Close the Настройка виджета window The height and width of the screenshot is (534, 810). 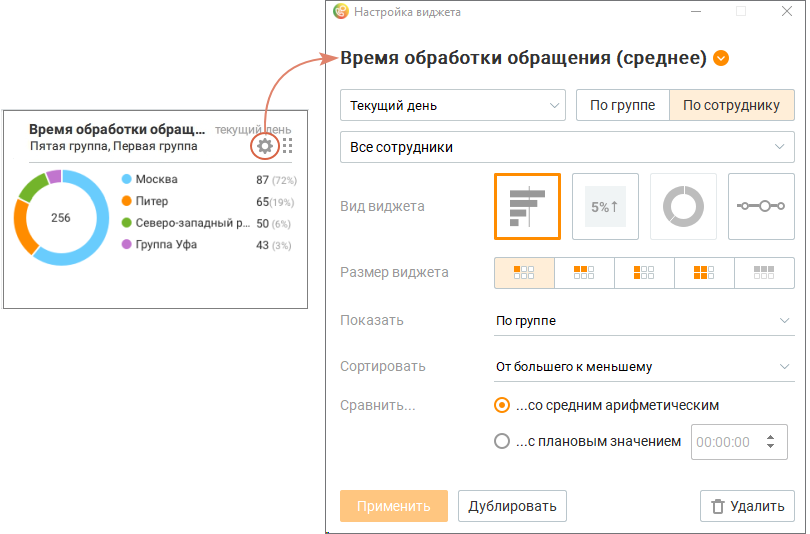787,11
